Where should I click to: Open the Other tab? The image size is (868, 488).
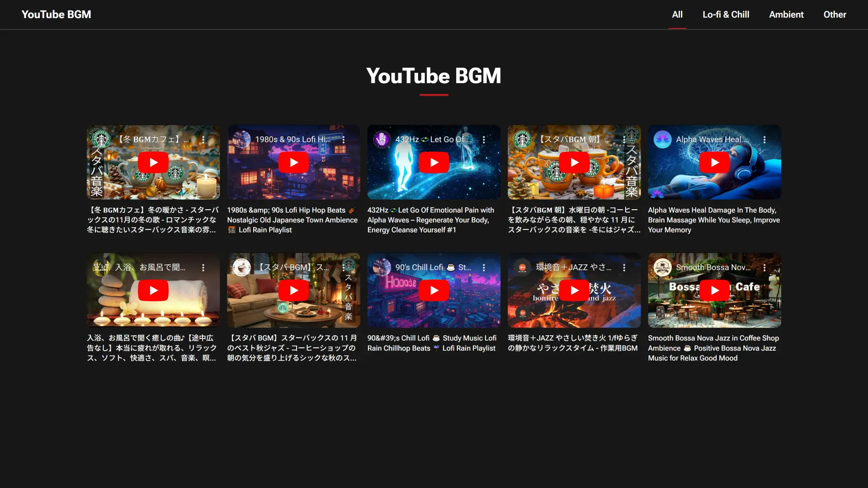tap(835, 14)
